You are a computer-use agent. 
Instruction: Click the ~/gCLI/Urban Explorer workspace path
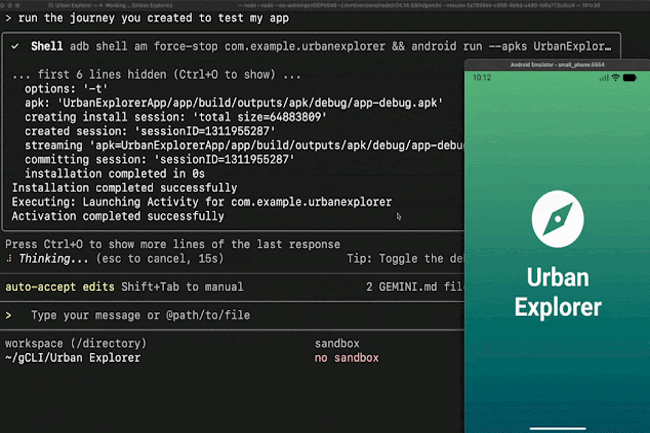click(72, 357)
